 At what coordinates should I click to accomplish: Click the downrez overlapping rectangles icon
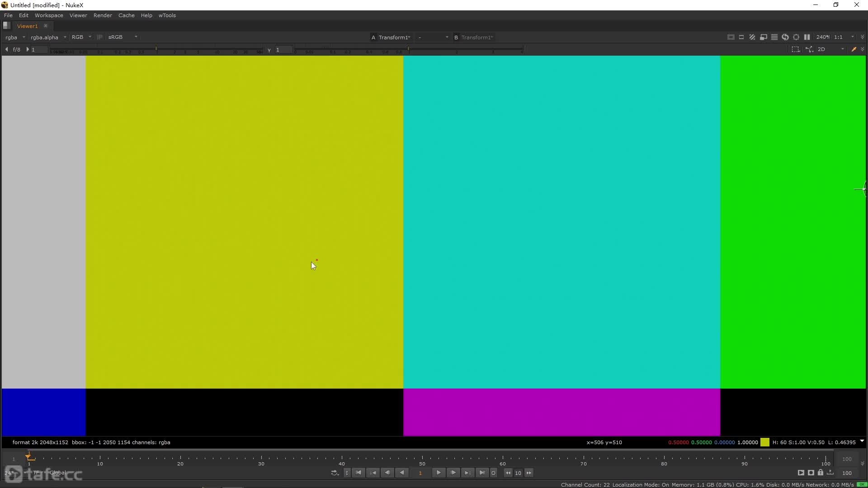pyautogui.click(x=764, y=37)
